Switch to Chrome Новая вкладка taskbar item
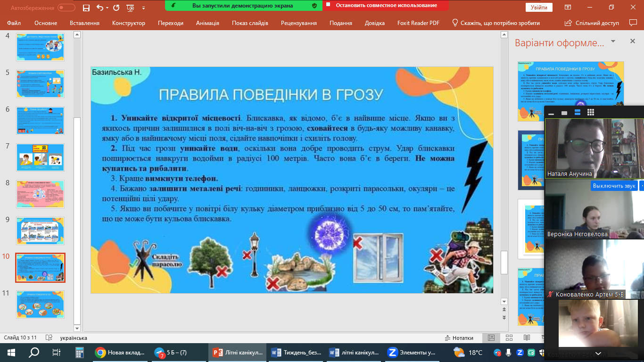Screen dimensions: 644x362 point(120,352)
